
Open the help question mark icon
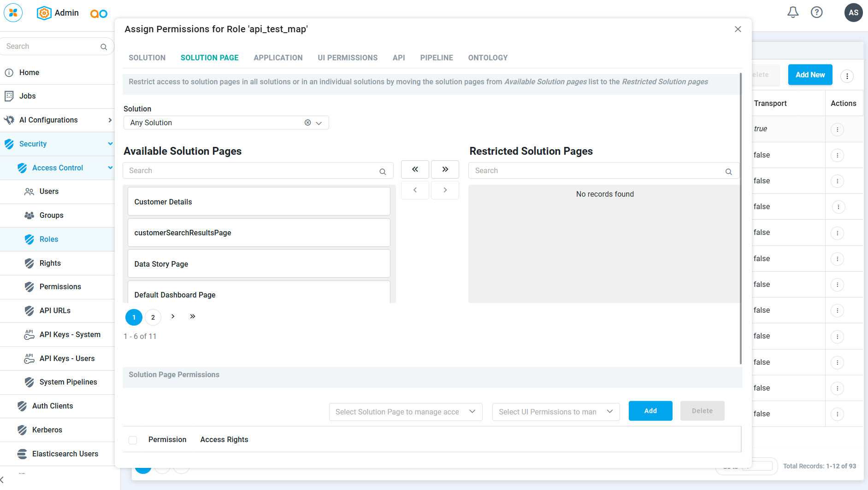pos(817,12)
